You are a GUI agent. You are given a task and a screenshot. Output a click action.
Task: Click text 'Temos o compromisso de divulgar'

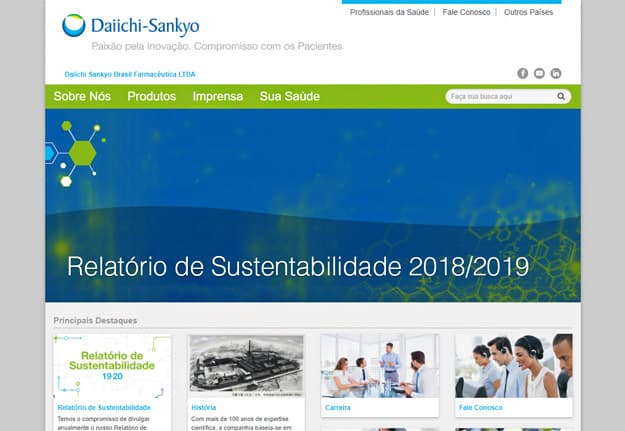tap(104, 419)
